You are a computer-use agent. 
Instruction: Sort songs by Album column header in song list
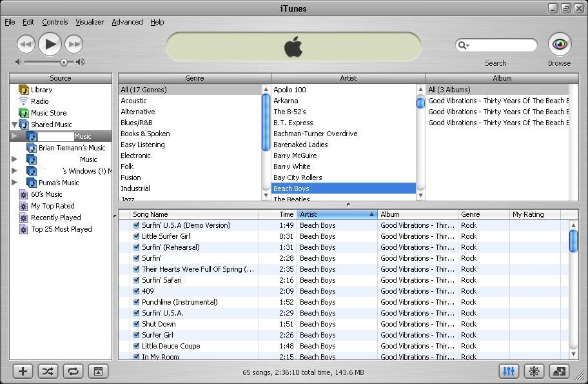click(418, 214)
